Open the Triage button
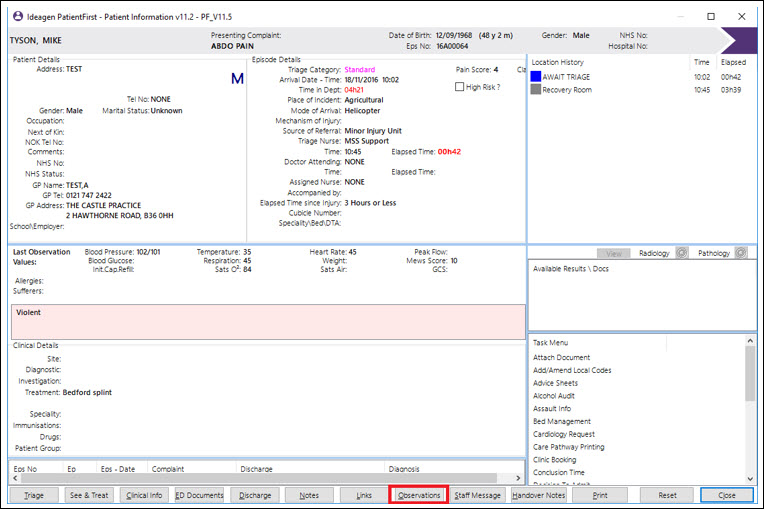Viewport: 764px width, 509px height. coord(34,495)
